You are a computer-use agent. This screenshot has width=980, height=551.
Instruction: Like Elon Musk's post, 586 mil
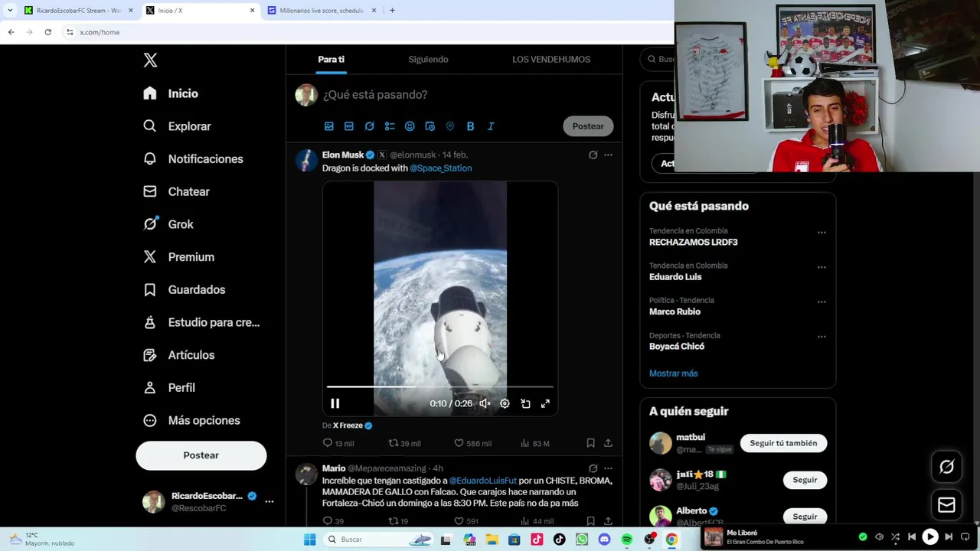472,444
